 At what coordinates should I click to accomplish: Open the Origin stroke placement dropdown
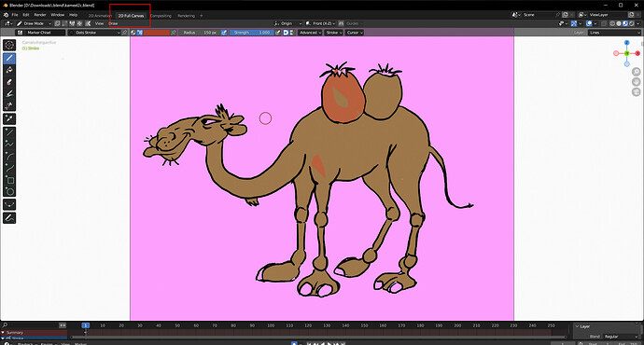287,23
